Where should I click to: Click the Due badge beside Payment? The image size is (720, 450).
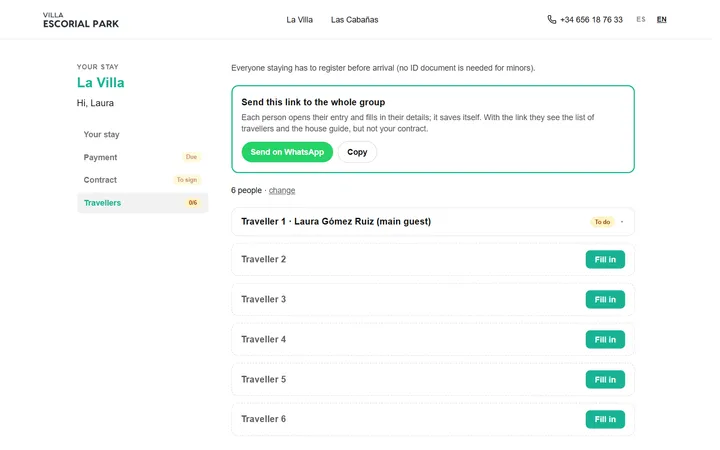(x=191, y=157)
